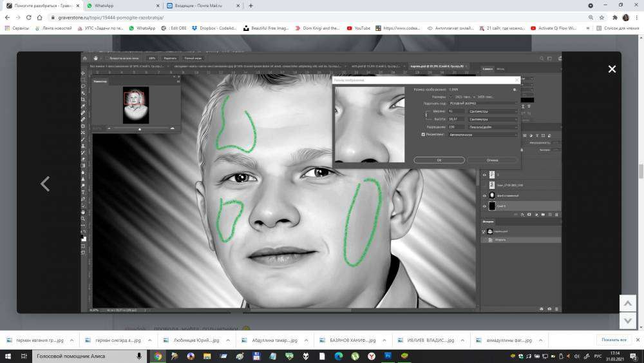Viewport: 644px width, 363px height.
Task: Open Microsoft Edge from the taskbar
Action: pos(339,356)
